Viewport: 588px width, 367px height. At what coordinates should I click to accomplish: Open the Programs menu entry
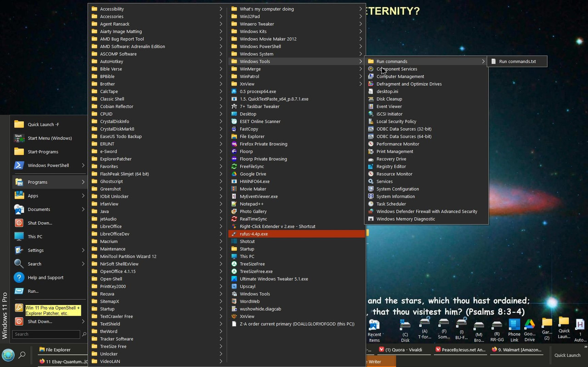50,182
